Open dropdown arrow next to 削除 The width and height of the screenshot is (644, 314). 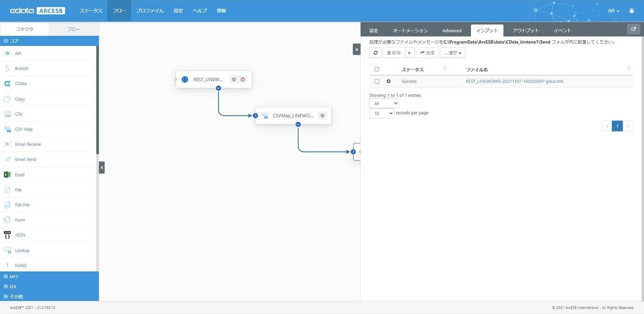point(409,53)
